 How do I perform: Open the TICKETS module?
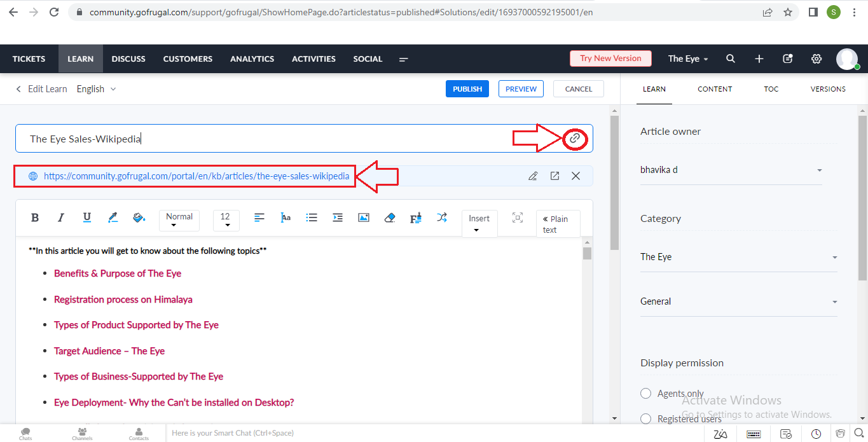29,59
